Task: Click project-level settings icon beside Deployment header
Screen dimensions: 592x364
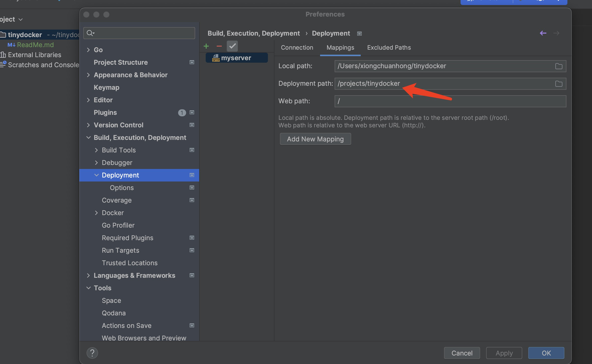Action: pos(359,34)
